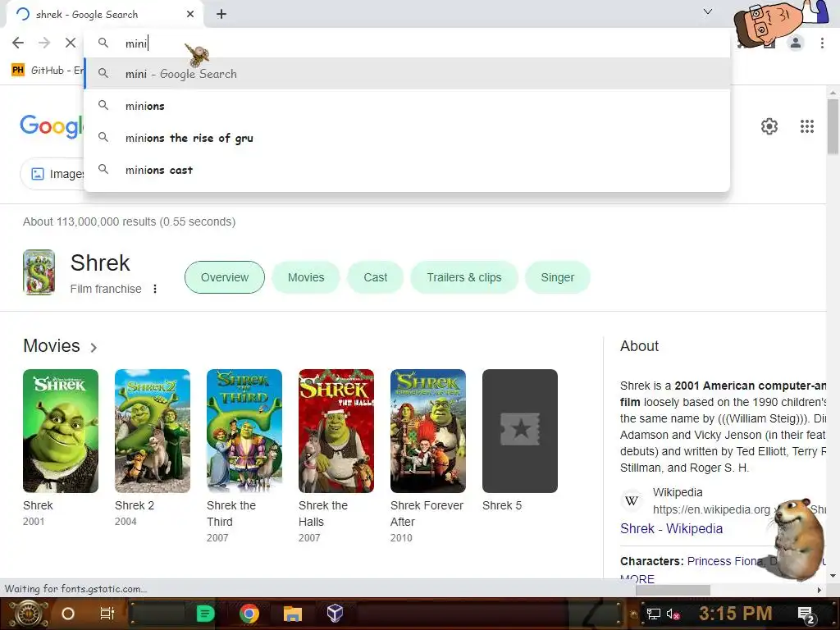Go back with the browser back arrow
The height and width of the screenshot is (630, 840).
18,43
